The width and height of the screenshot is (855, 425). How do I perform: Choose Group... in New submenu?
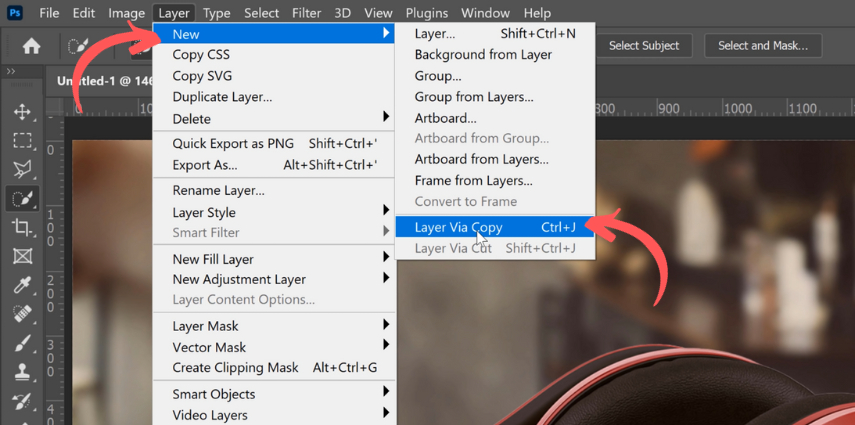point(495,76)
